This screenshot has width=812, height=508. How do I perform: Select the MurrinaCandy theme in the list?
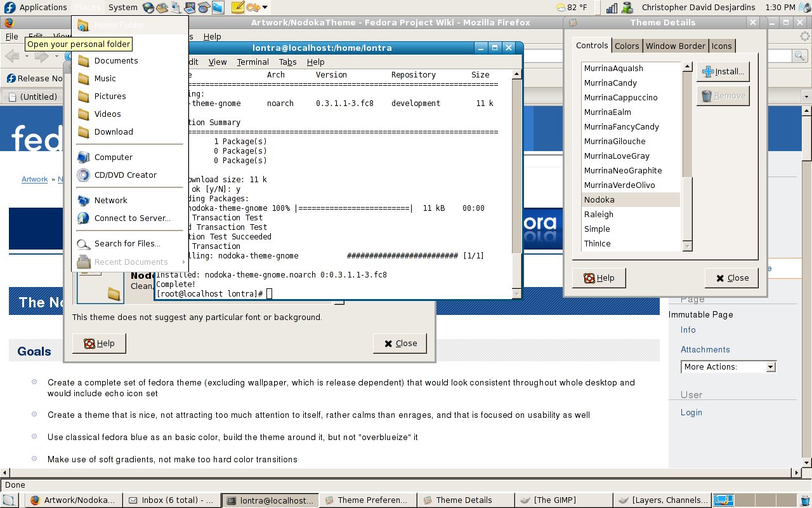tap(631, 83)
